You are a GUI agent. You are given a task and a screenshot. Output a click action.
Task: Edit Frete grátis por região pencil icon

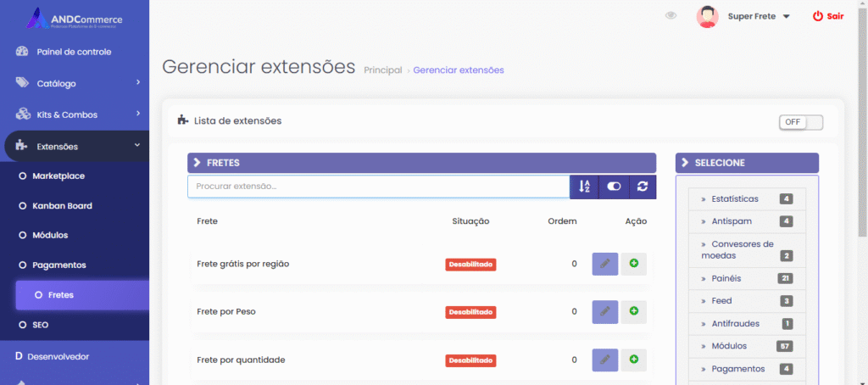605,264
